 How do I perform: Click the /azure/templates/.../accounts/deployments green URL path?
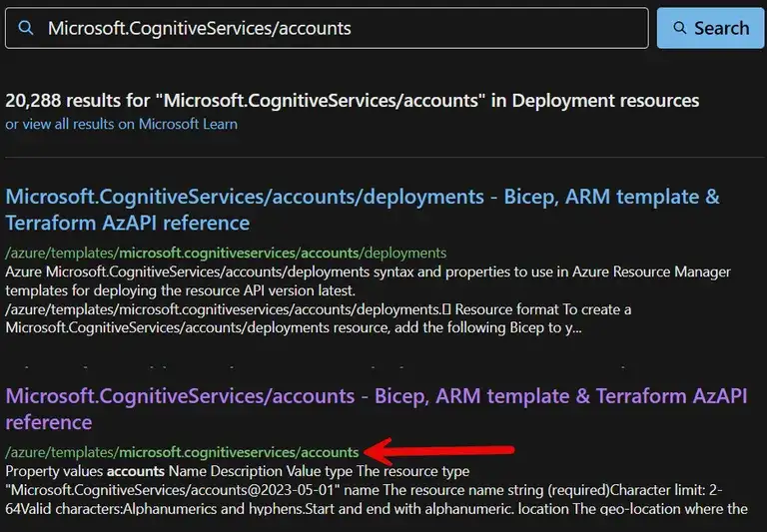226,253
